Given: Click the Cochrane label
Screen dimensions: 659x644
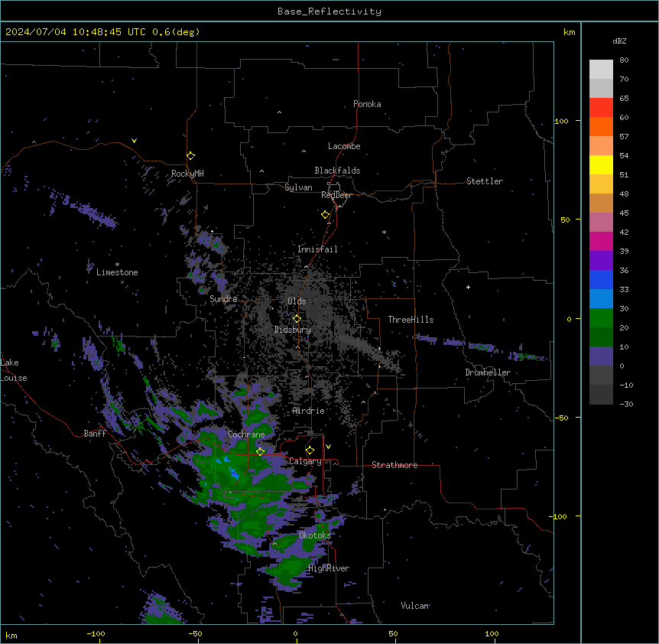Looking at the screenshot, I should coord(246,434).
